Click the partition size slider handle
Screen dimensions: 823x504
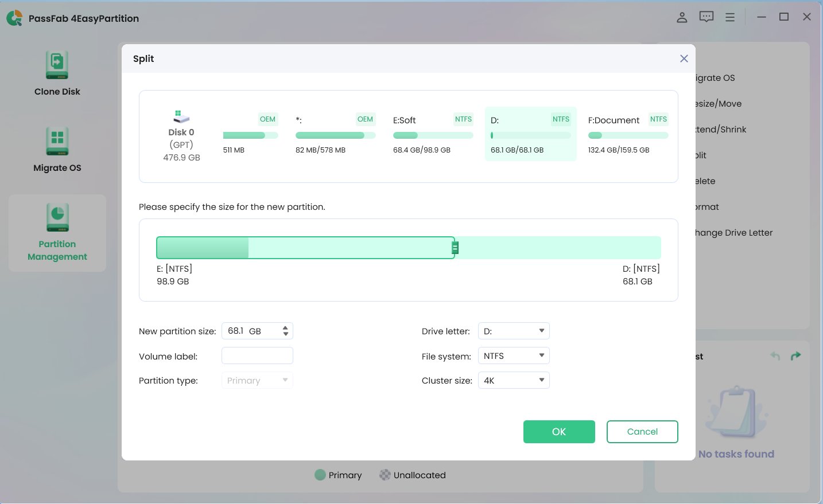tap(455, 248)
